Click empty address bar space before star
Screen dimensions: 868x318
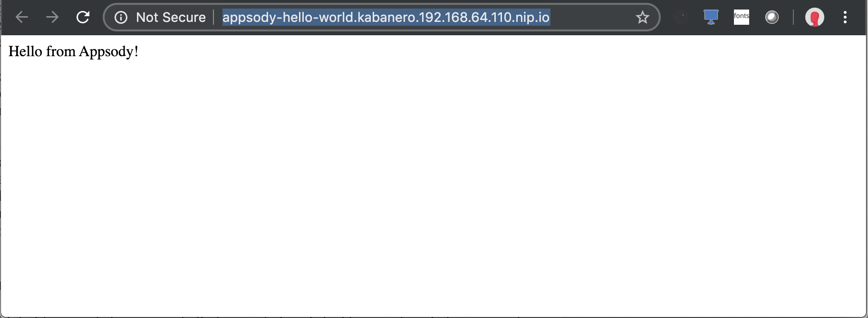(x=592, y=17)
